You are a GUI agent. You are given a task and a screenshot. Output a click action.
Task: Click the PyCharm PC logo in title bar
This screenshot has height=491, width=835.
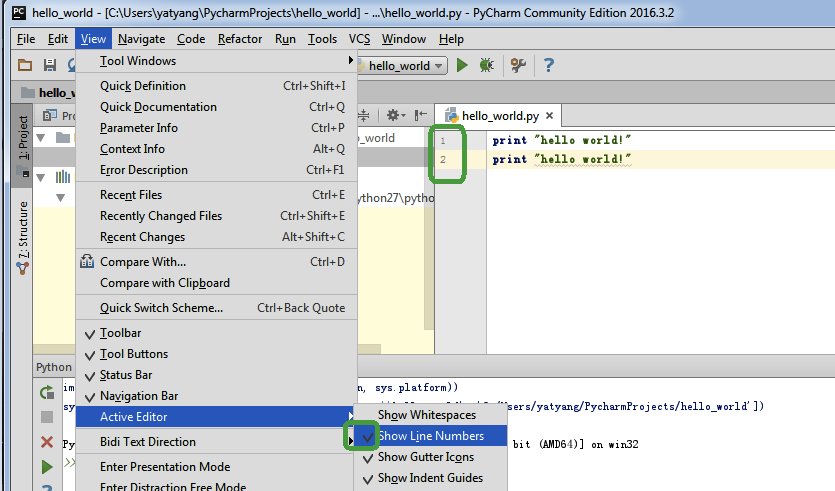tap(19, 12)
